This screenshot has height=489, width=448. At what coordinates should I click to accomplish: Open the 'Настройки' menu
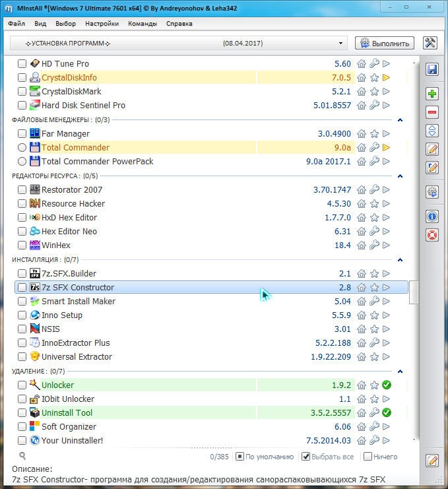click(x=102, y=24)
